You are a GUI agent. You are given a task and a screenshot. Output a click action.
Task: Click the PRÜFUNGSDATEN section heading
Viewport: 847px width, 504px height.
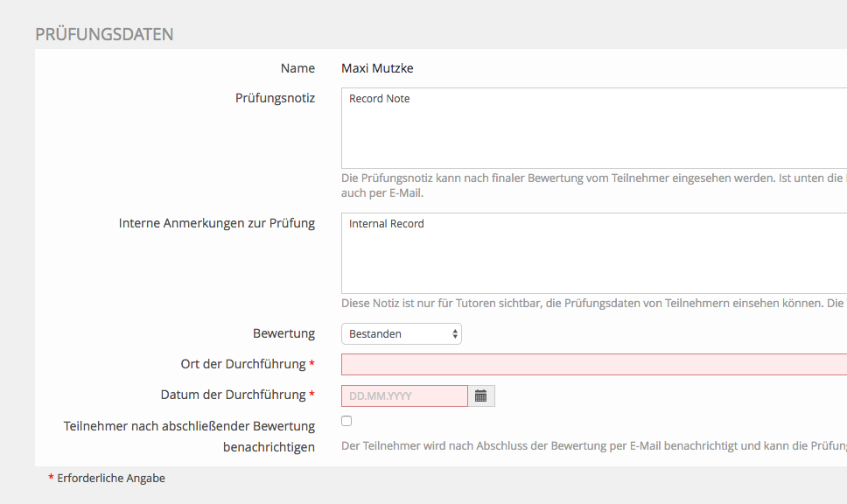[104, 34]
